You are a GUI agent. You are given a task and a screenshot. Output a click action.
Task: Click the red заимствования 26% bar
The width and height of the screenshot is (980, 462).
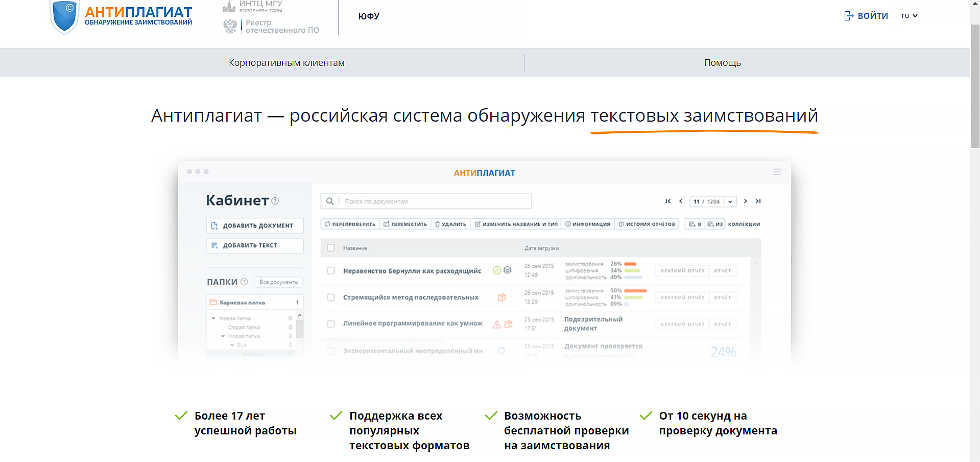click(x=630, y=264)
